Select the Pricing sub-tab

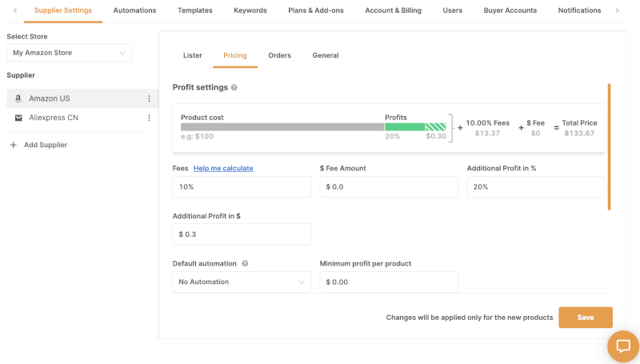[x=235, y=55]
